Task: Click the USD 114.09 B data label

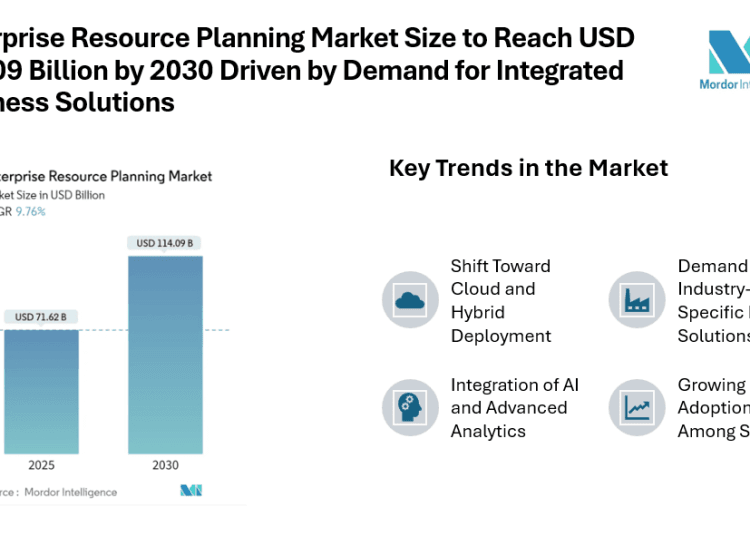Action: click(165, 243)
